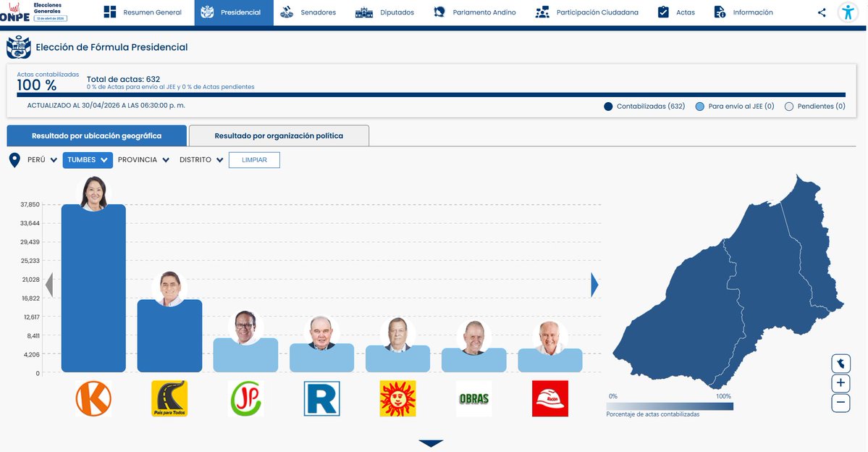This screenshot has height=452, width=868.
Task: Open the DISTRITO dropdown
Action: 201,159
